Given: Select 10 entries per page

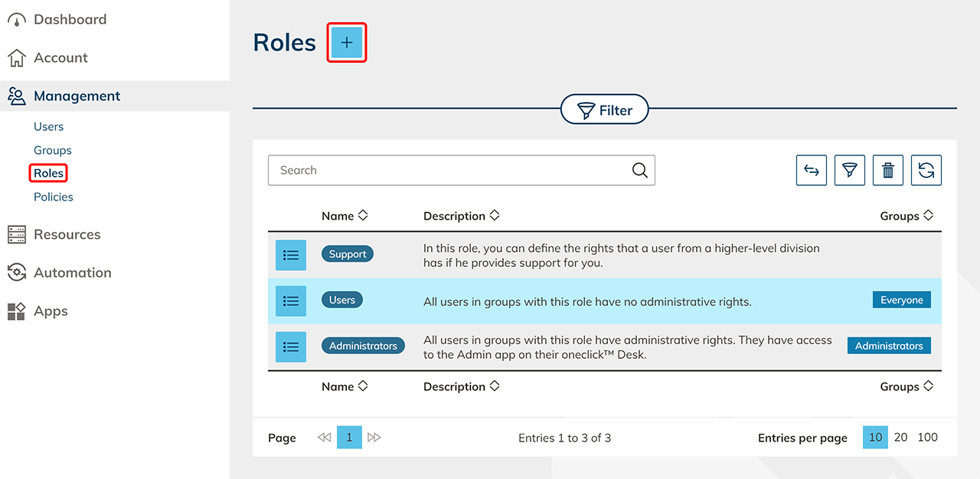Looking at the screenshot, I should point(875,438).
